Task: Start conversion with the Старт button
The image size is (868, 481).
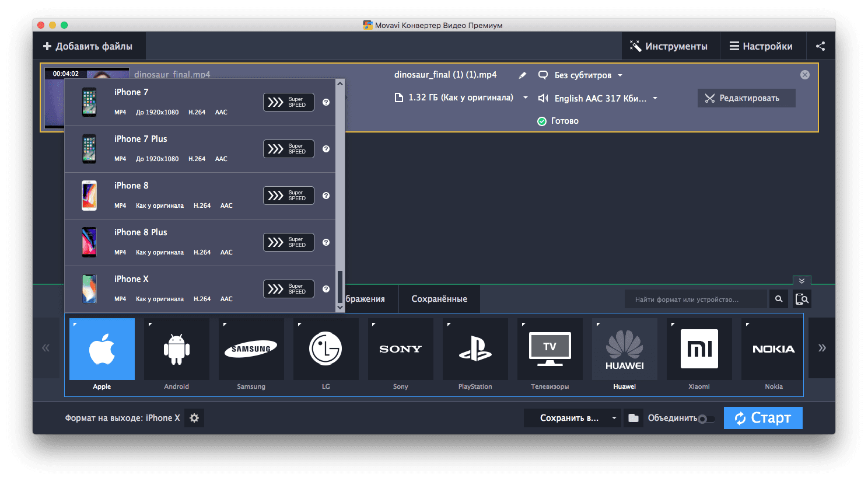Action: (763, 418)
